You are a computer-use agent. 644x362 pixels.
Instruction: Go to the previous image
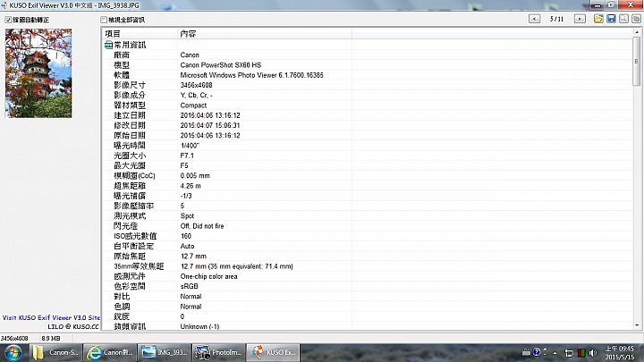pyautogui.click(x=534, y=19)
